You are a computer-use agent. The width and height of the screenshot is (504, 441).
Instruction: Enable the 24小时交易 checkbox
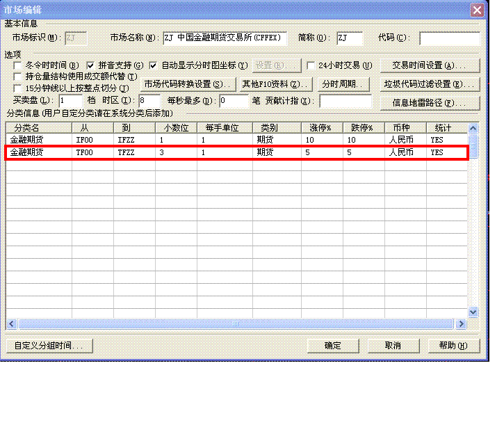[x=311, y=65]
